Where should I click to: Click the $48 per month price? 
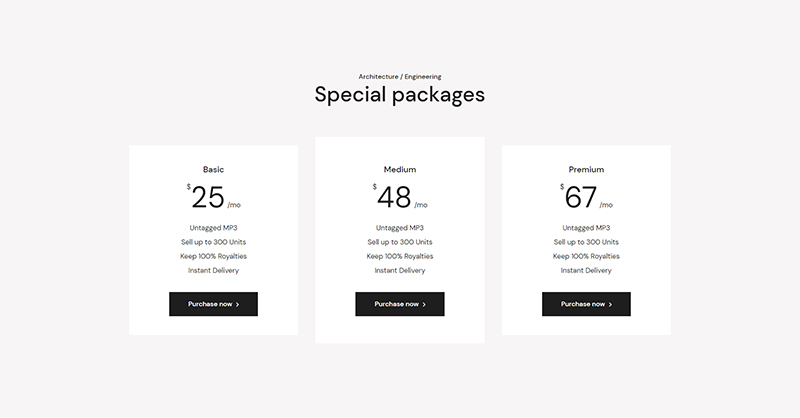pos(396,197)
